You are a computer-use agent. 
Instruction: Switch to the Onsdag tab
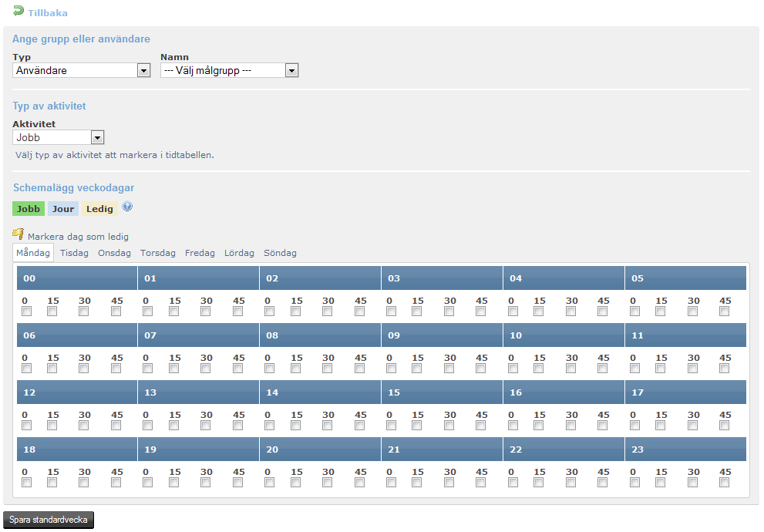115,253
